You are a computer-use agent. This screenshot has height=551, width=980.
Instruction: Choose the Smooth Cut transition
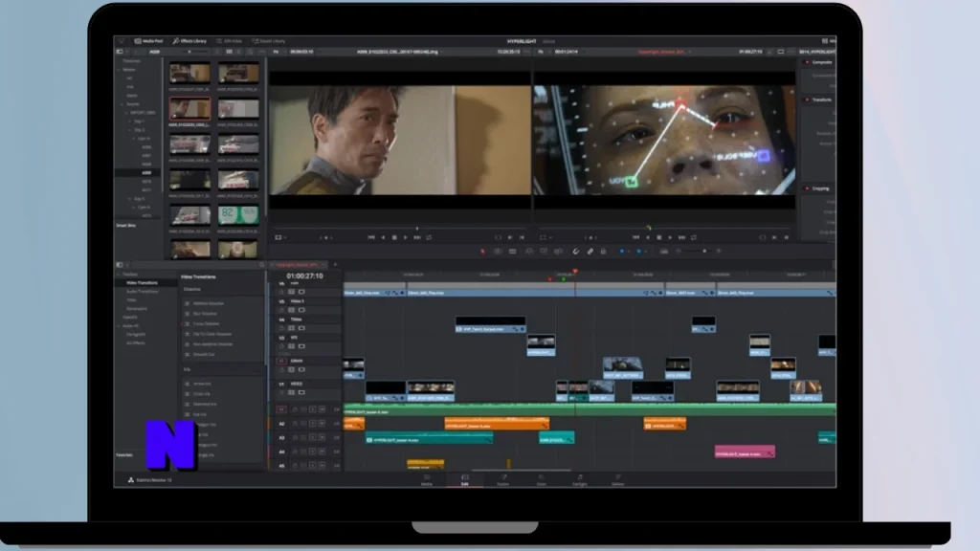204,354
